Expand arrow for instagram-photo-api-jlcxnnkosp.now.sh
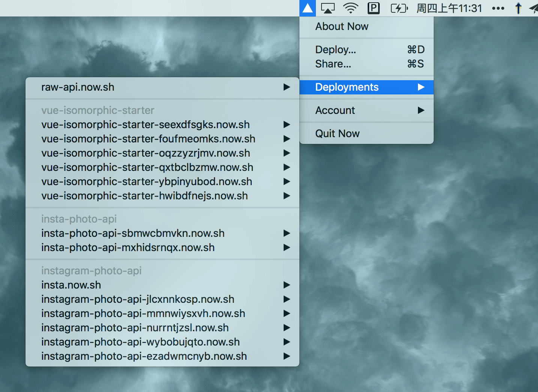The image size is (538, 392). [287, 299]
